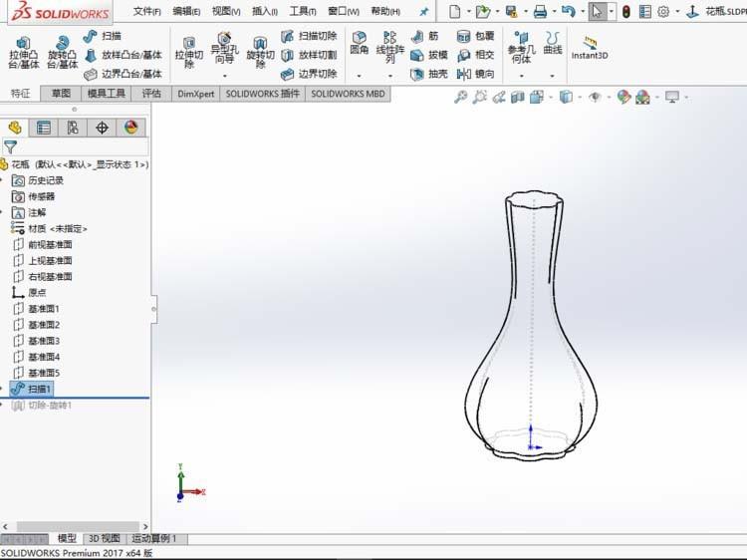Expand the dropdown arrow under 线性阵列
Viewport: 747px width, 560px height.
390,76
